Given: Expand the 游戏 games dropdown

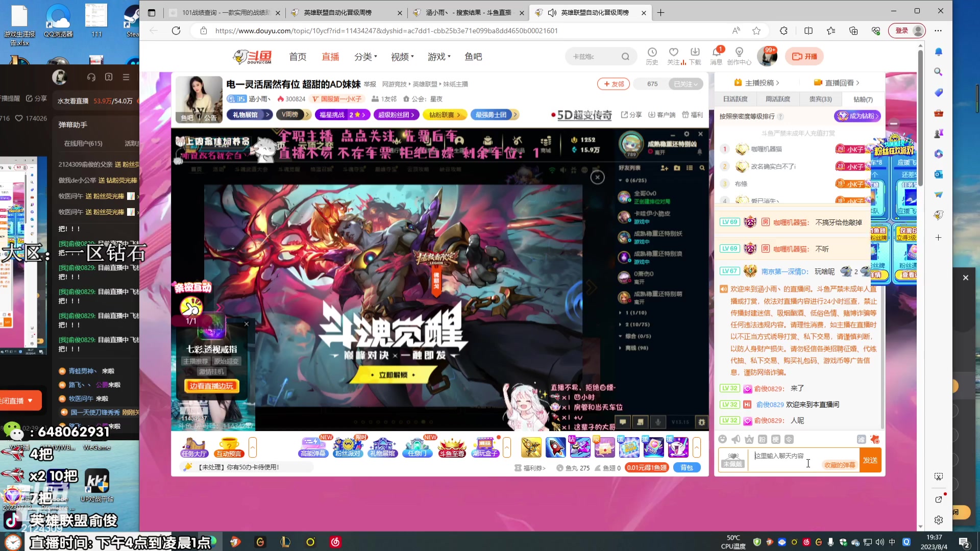Looking at the screenshot, I should click(439, 57).
